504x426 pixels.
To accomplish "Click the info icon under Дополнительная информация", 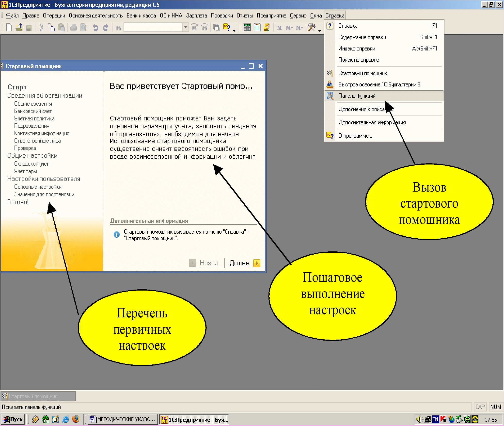I will click(x=117, y=234).
